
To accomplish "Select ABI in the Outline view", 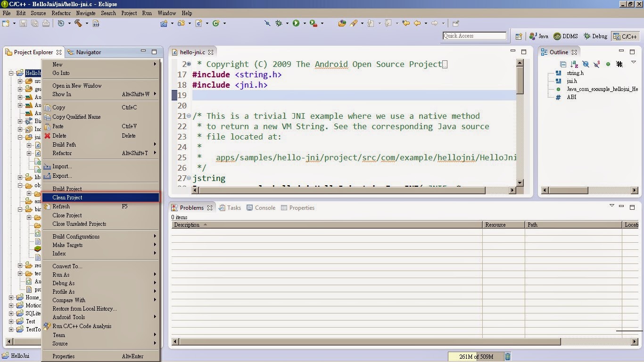I will [x=571, y=97].
